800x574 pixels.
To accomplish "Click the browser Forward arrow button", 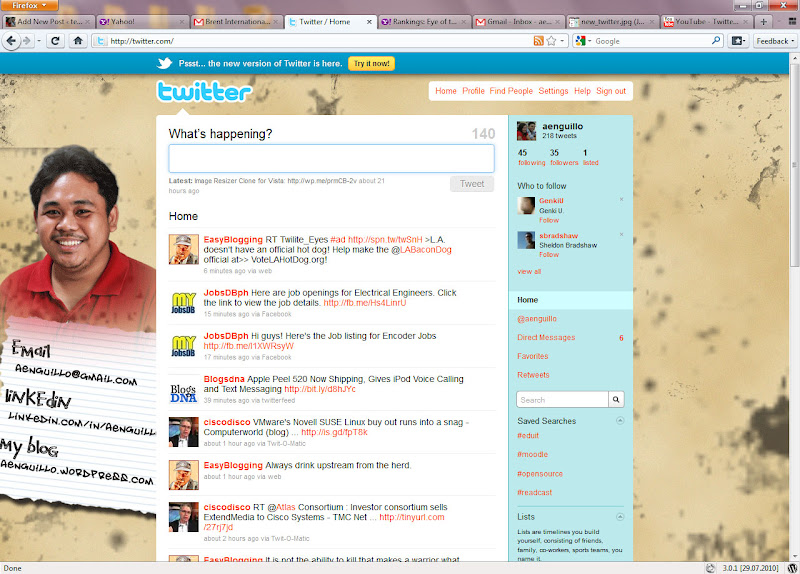I will click(x=27, y=41).
